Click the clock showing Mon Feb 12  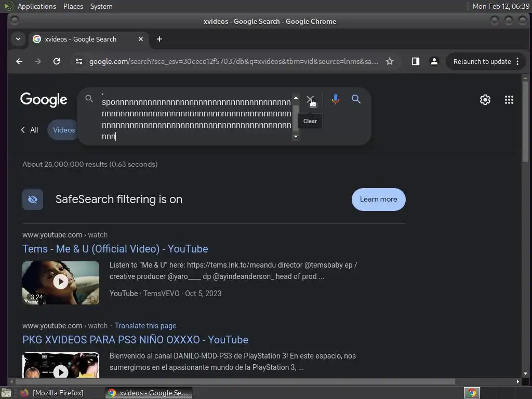coord(501,6)
